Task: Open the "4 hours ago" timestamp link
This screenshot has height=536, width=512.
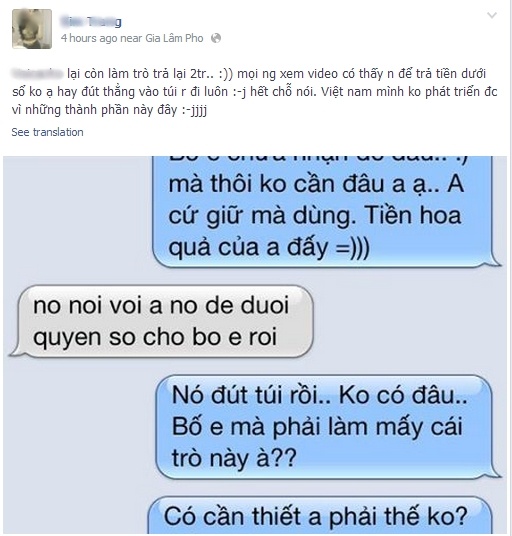Action: (89, 38)
